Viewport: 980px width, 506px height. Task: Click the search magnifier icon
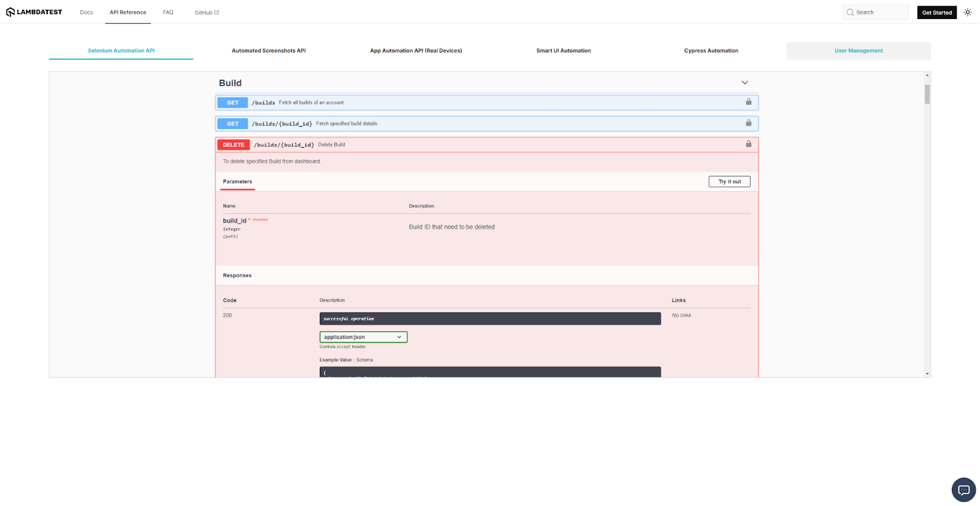coord(850,12)
